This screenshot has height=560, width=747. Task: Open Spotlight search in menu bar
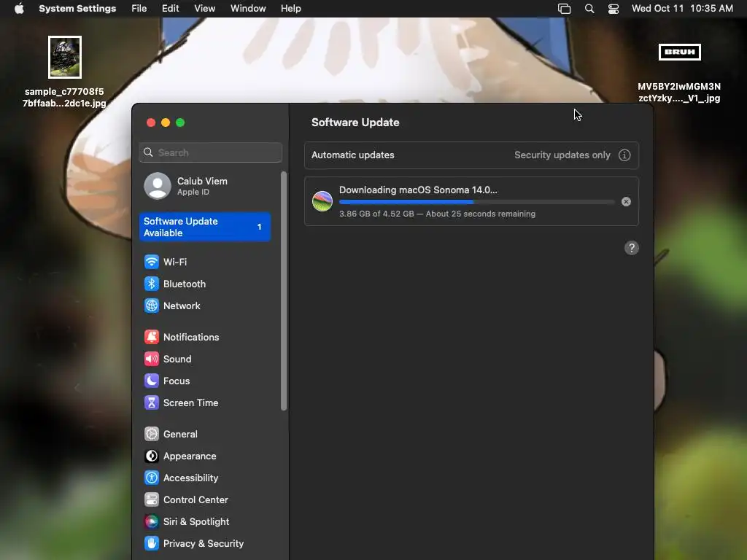point(589,9)
